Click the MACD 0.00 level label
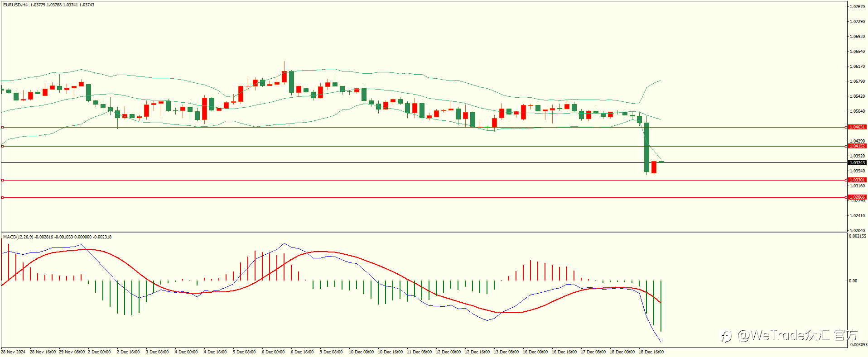This screenshot has width=868, height=357. tap(853, 281)
